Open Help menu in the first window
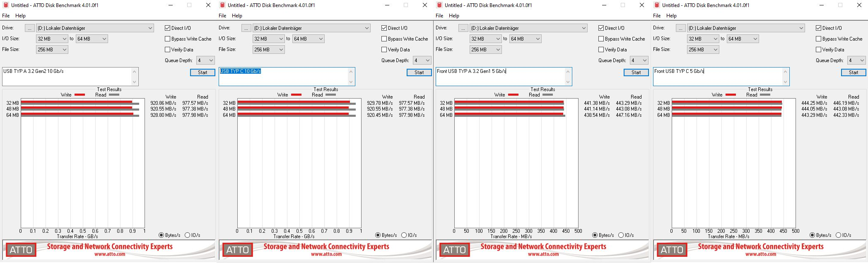 (x=20, y=16)
